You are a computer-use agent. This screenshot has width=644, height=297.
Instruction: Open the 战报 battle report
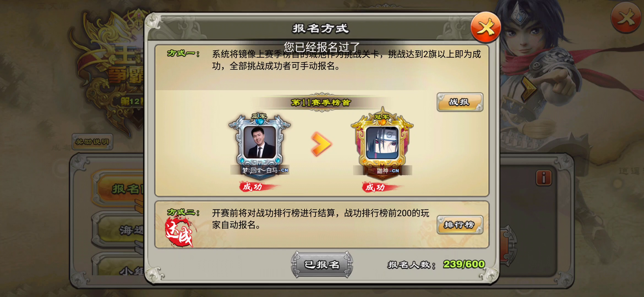(x=460, y=102)
